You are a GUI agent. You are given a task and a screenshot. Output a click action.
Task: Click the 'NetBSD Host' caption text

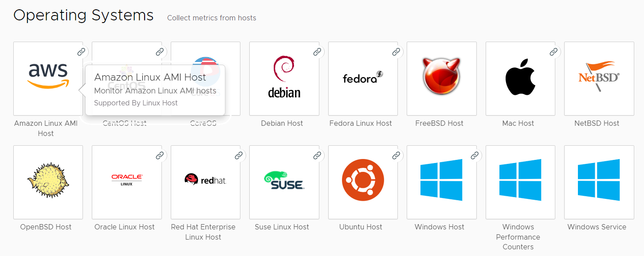(597, 124)
